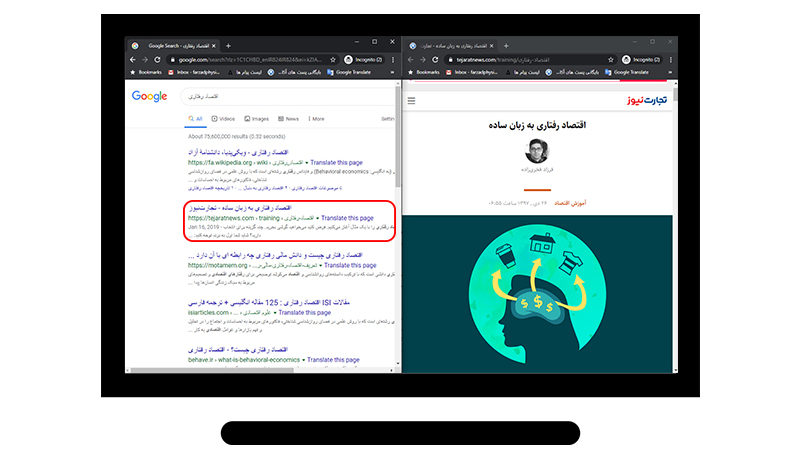Screen dimensions: 800x458
Task: Translate the Wikipedia result page
Action: [x=336, y=163]
